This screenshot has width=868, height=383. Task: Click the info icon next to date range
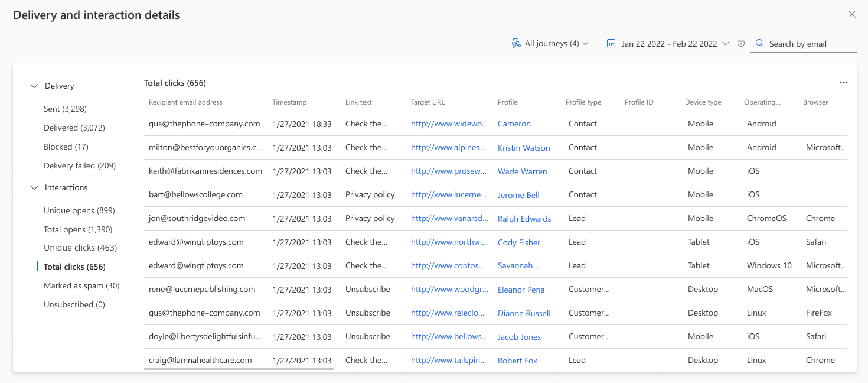(x=741, y=43)
